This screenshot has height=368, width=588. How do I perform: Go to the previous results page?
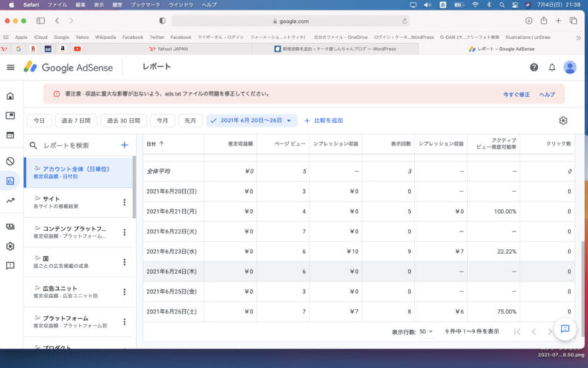534,332
